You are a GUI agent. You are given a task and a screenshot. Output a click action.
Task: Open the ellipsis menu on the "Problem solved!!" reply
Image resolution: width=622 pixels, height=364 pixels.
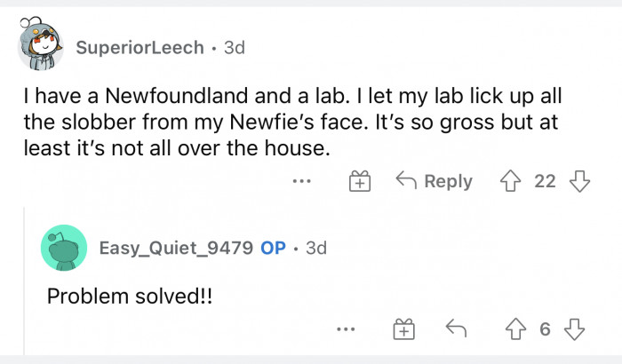346,330
